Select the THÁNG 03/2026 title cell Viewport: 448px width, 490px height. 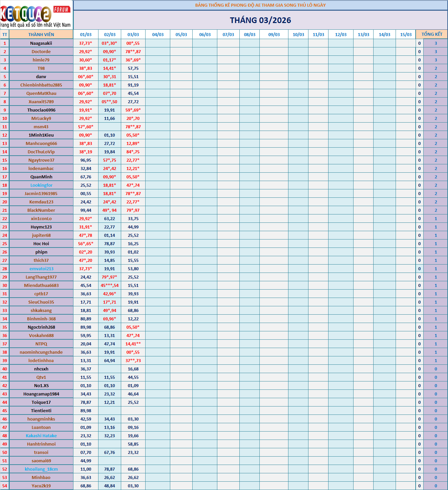(x=260, y=20)
